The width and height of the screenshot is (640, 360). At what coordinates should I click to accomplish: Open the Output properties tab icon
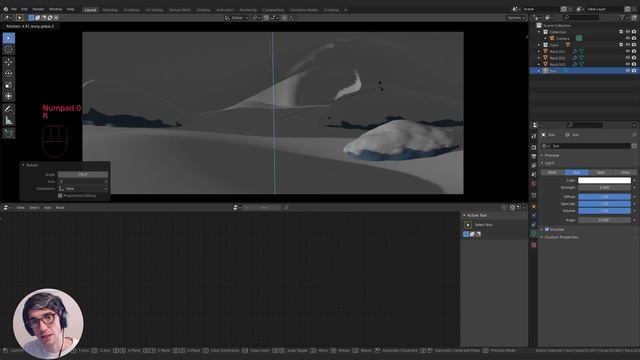tap(533, 156)
